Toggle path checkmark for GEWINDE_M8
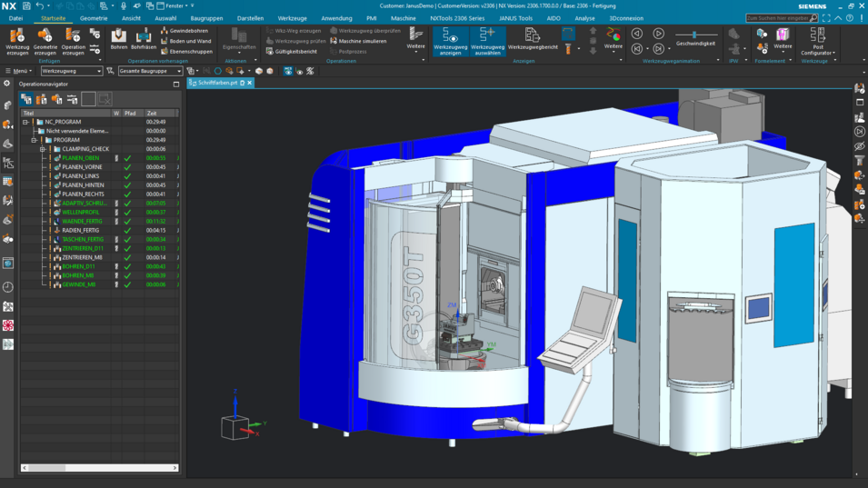Screen dimensions: 868x488 (128, 284)
